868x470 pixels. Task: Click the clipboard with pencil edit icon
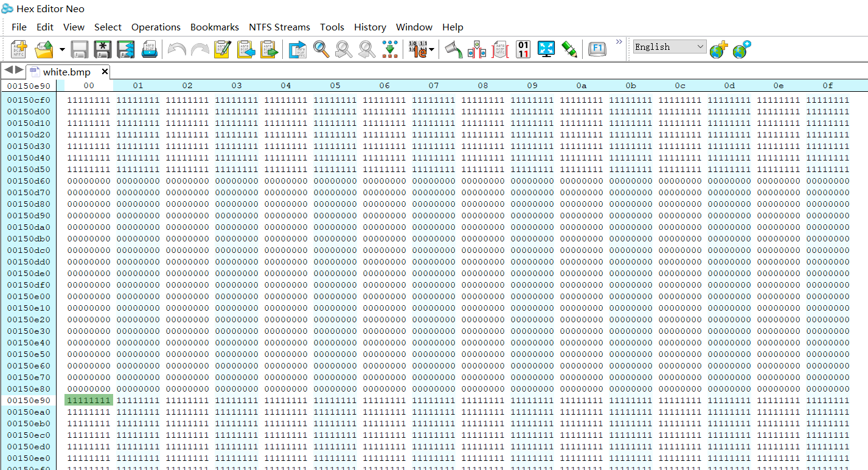[223, 49]
